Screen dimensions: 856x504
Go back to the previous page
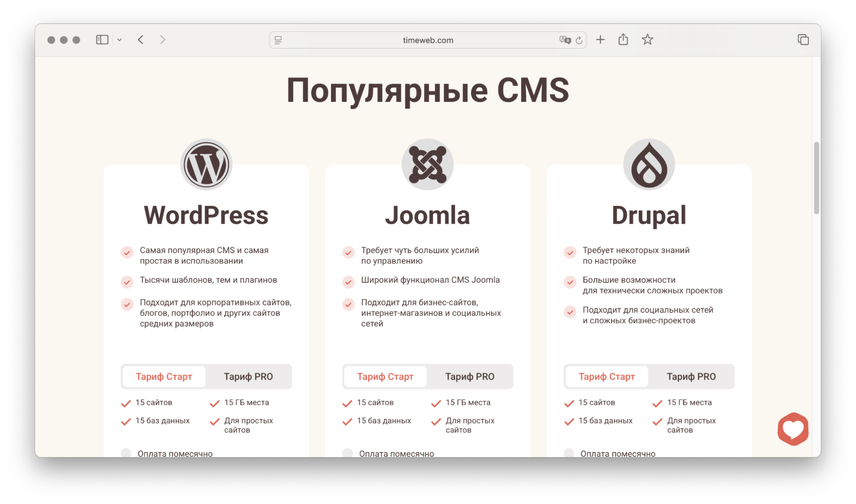pos(141,40)
